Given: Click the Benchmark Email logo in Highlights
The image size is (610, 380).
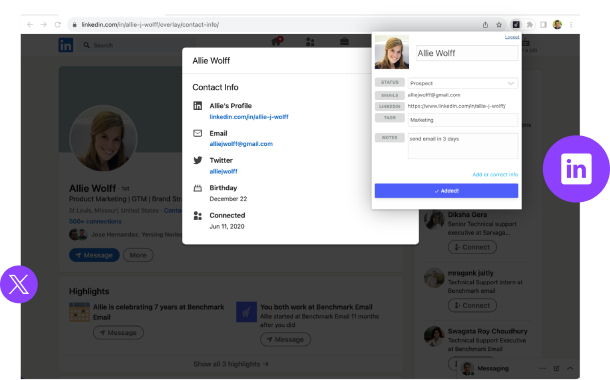Looking at the screenshot, I should click(x=246, y=312).
